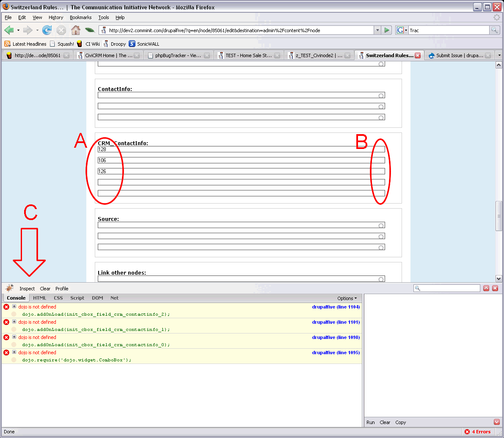Close the Switzerland Rules tab

(x=418, y=55)
